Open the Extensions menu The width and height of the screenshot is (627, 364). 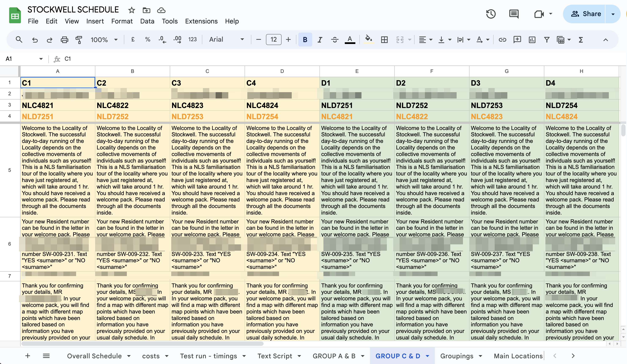pos(201,21)
